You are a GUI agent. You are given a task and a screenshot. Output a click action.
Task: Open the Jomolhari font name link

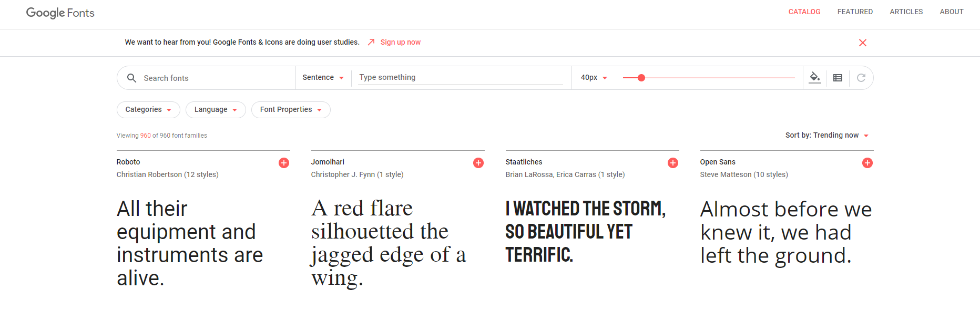coord(328,162)
